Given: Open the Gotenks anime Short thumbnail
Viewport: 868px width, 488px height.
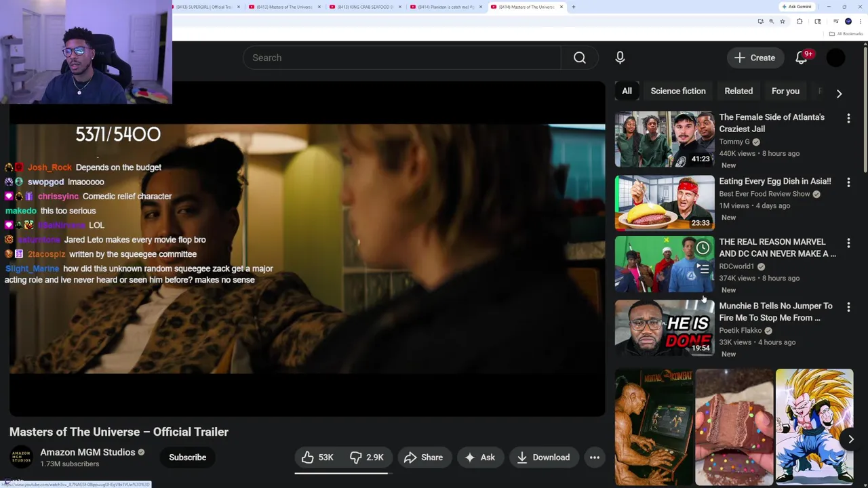Looking at the screenshot, I should pyautogui.click(x=814, y=427).
